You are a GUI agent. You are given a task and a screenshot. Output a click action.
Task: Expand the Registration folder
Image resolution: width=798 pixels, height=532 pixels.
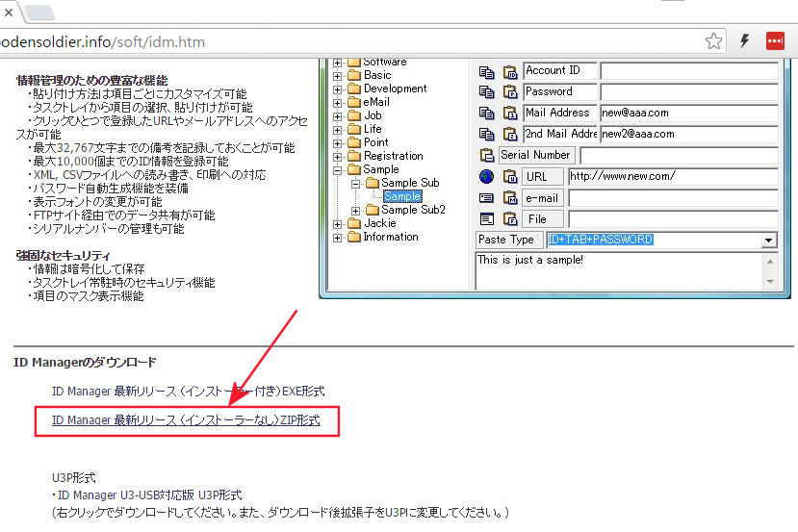(x=338, y=157)
